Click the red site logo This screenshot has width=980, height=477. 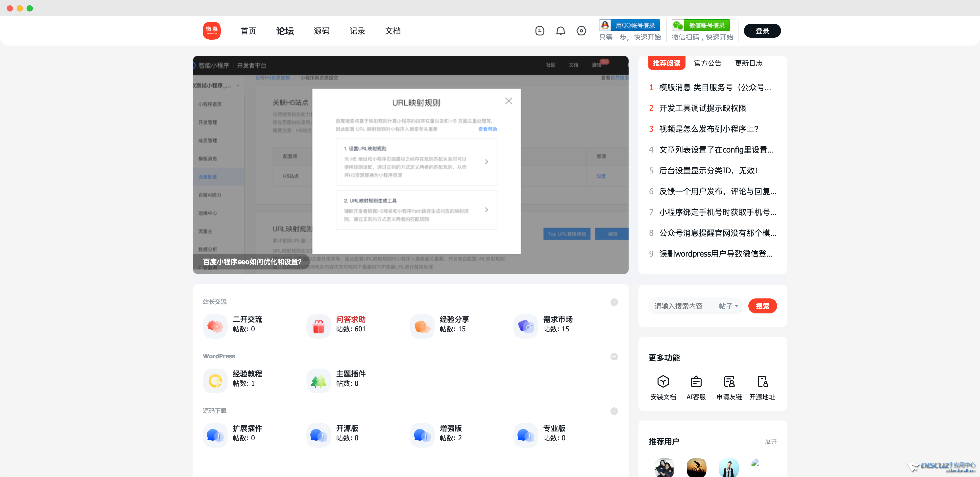pos(212,30)
